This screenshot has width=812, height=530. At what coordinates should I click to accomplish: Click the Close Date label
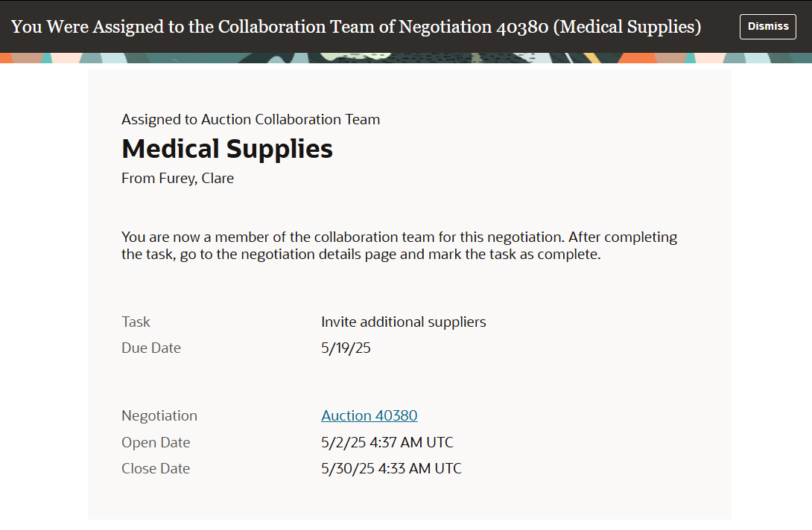[x=156, y=468]
